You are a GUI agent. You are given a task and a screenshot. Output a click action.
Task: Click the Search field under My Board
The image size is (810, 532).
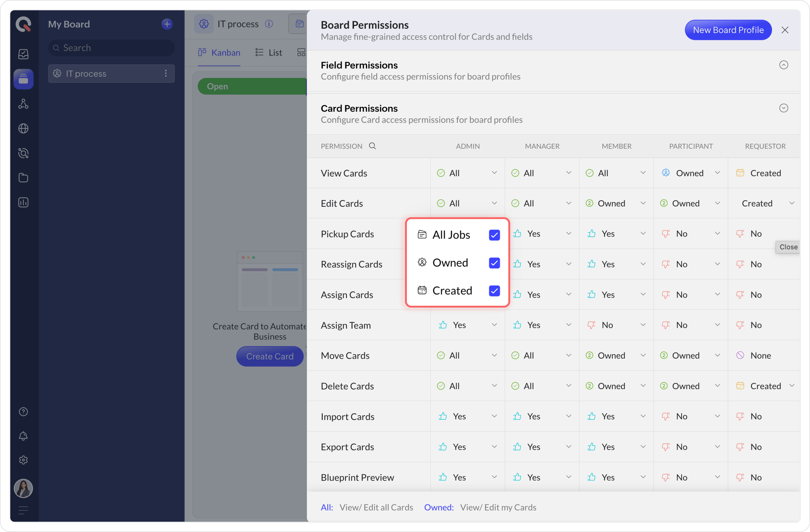(x=111, y=48)
